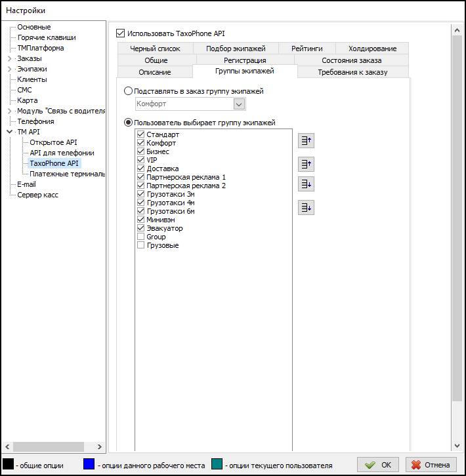Collapse the 'TM API' tree node

[9, 132]
